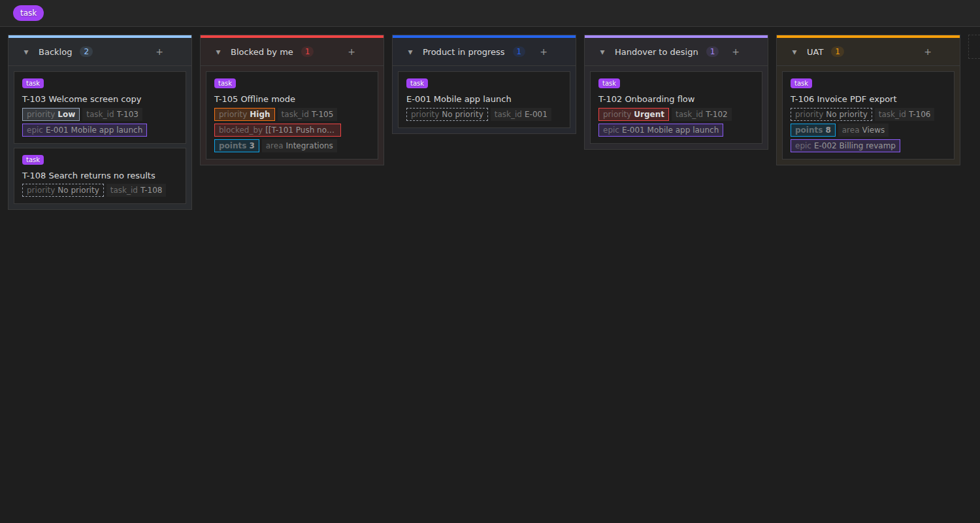Collapse the Handover to design column
The height and width of the screenshot is (523, 980).
[x=602, y=52]
